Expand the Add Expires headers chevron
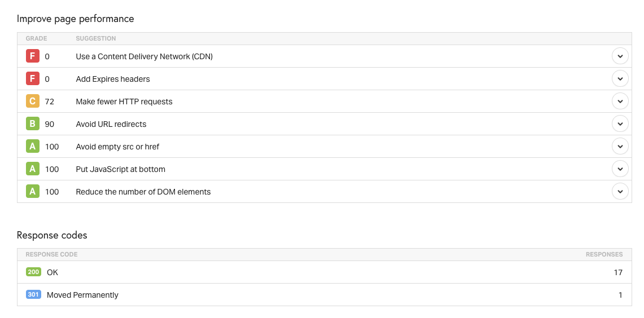 (x=620, y=79)
